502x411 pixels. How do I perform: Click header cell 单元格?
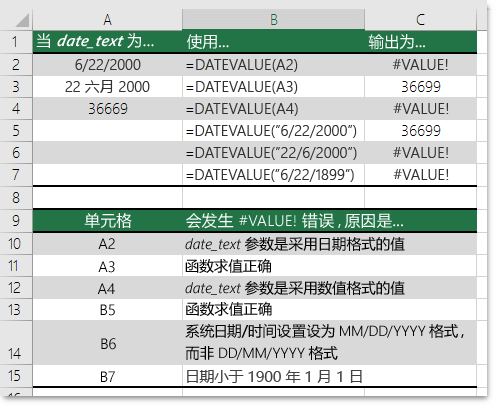pyautogui.click(x=107, y=221)
